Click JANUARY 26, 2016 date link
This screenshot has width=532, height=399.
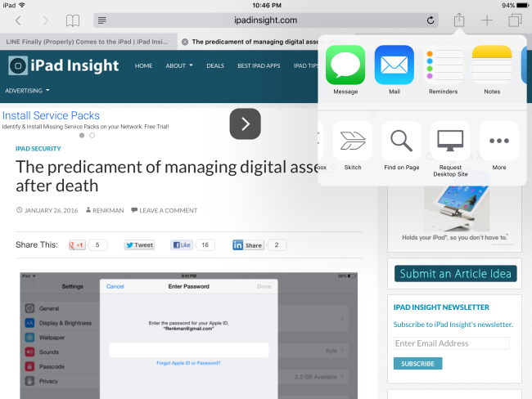(52, 210)
